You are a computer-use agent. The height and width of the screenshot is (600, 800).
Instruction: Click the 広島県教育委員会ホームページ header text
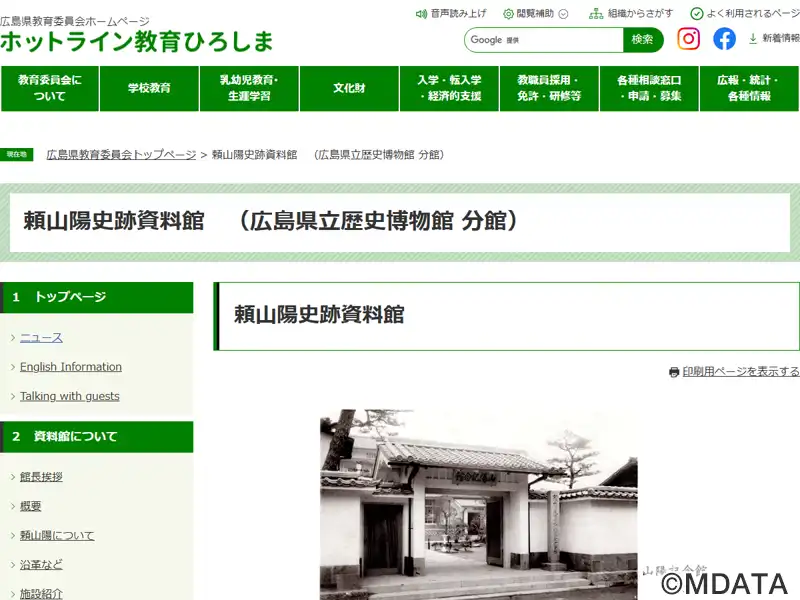click(x=74, y=21)
